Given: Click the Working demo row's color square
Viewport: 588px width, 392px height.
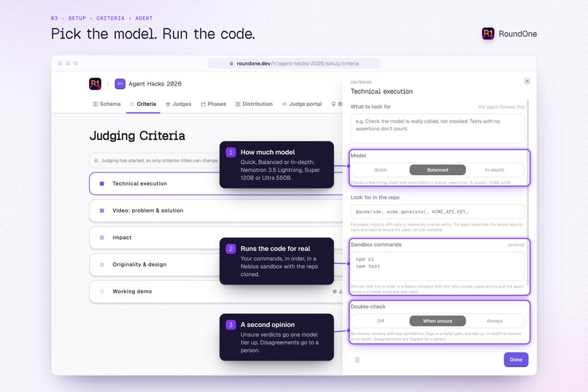Looking at the screenshot, I should [x=101, y=291].
